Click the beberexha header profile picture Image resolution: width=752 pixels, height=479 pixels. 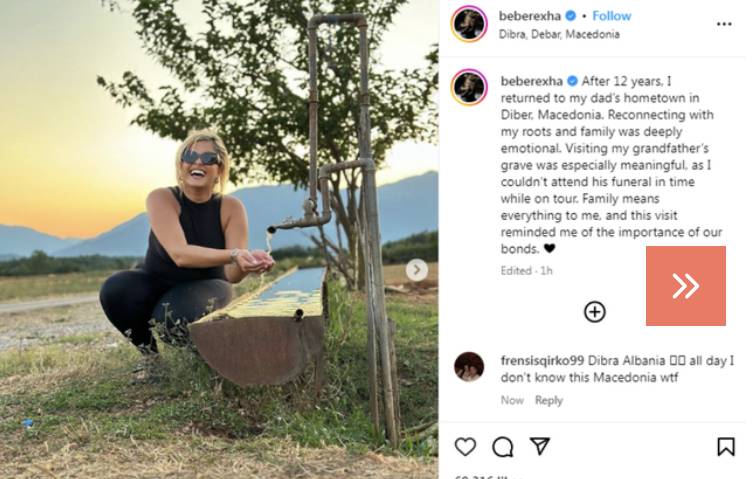point(469,24)
